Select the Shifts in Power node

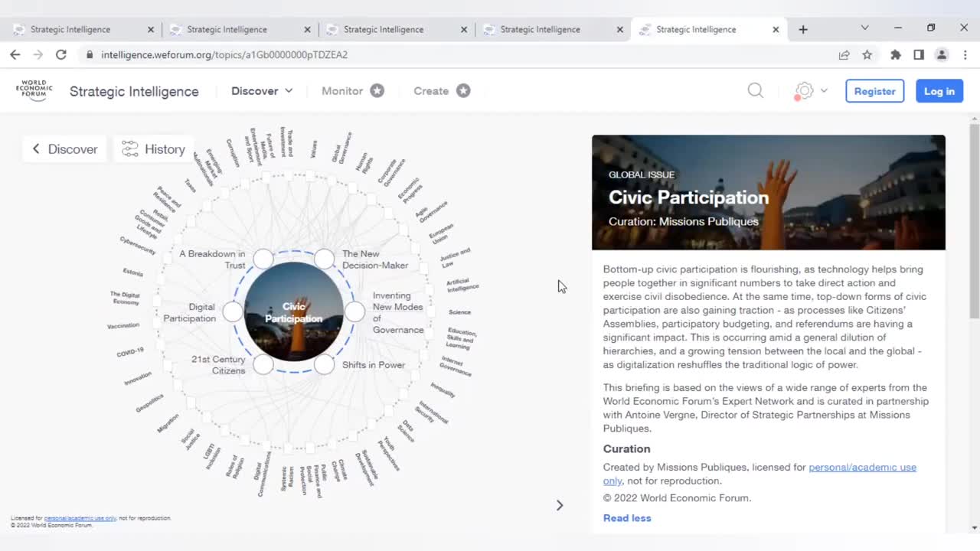[x=325, y=364]
